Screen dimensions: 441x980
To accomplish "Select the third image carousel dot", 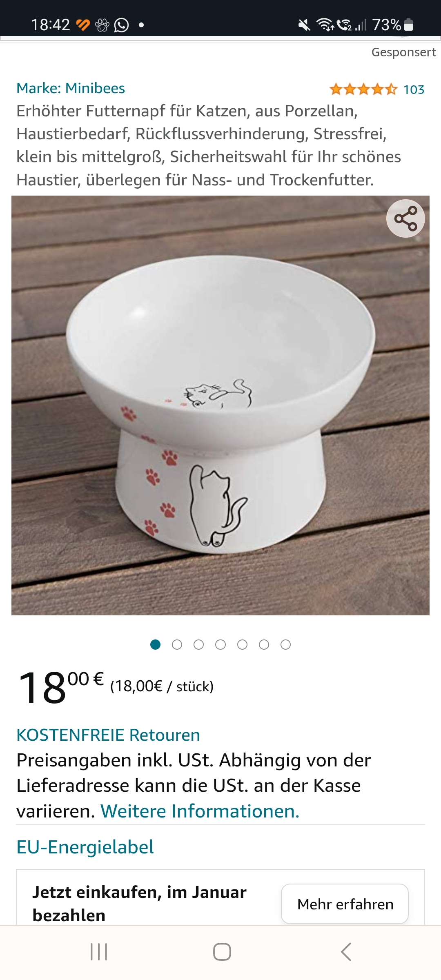I will pos(198,644).
